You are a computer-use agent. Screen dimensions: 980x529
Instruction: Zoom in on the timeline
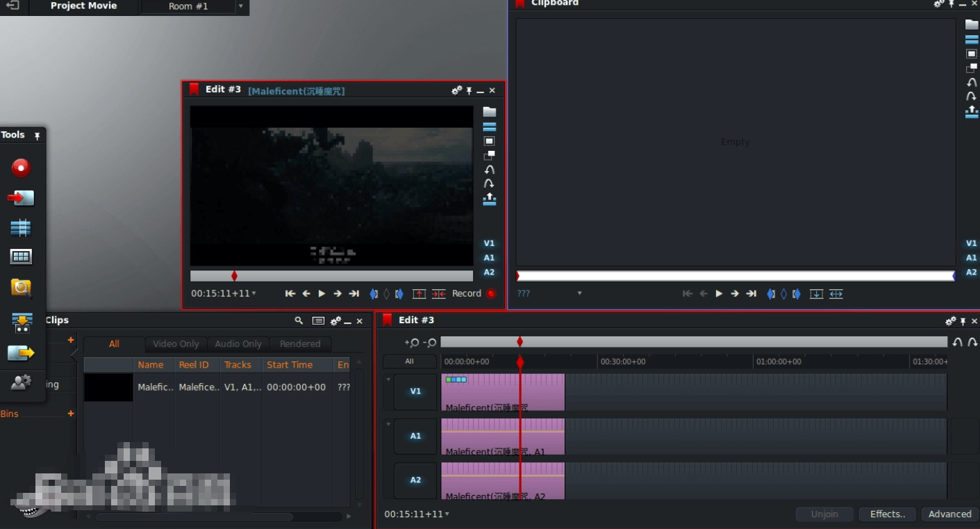point(412,343)
